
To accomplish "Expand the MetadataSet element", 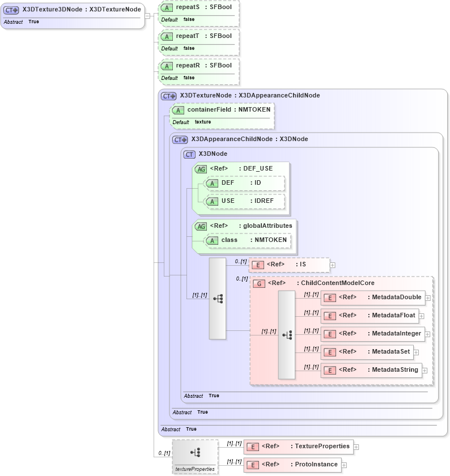I will (417, 352).
